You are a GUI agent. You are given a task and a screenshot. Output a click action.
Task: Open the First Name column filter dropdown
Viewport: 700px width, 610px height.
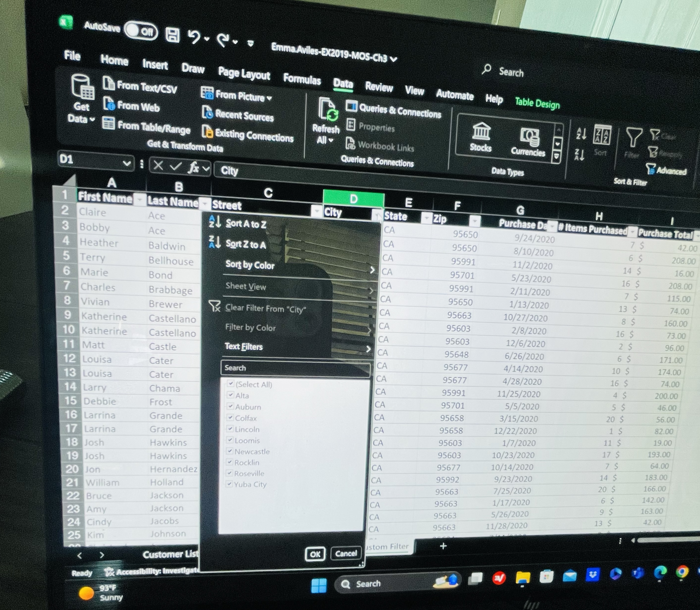(139, 201)
